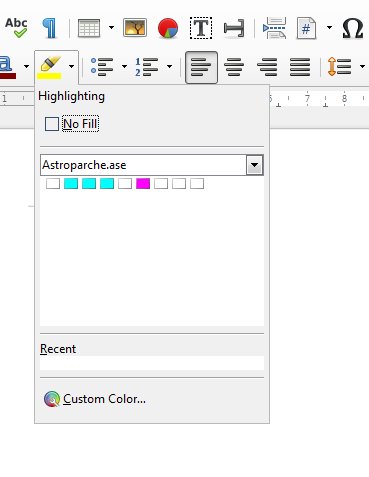Pick the white swatch right after magenta

tap(161, 184)
